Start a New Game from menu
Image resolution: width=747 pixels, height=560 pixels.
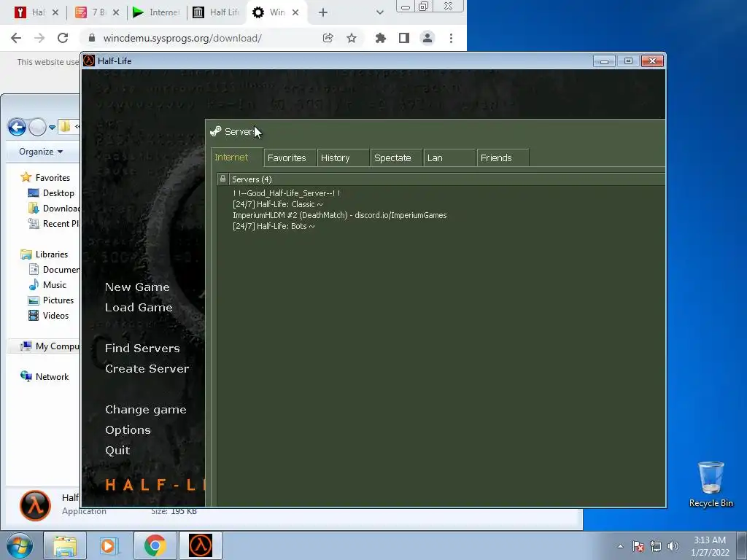click(x=137, y=287)
